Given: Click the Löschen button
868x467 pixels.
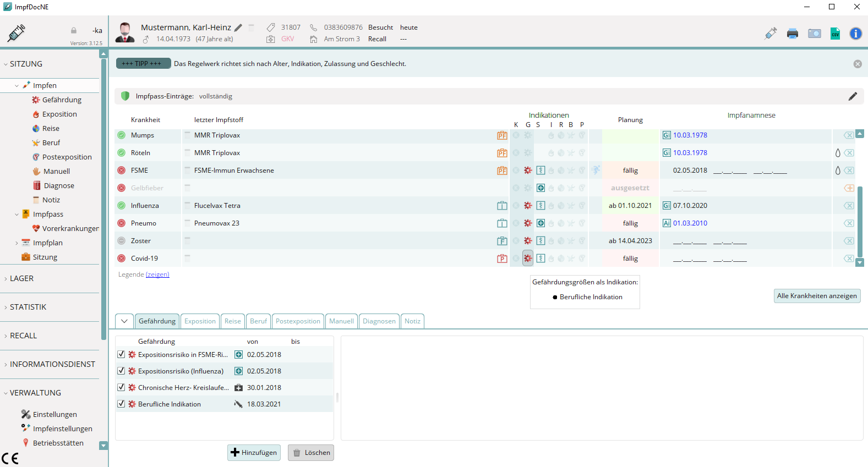Looking at the screenshot, I should [311, 453].
